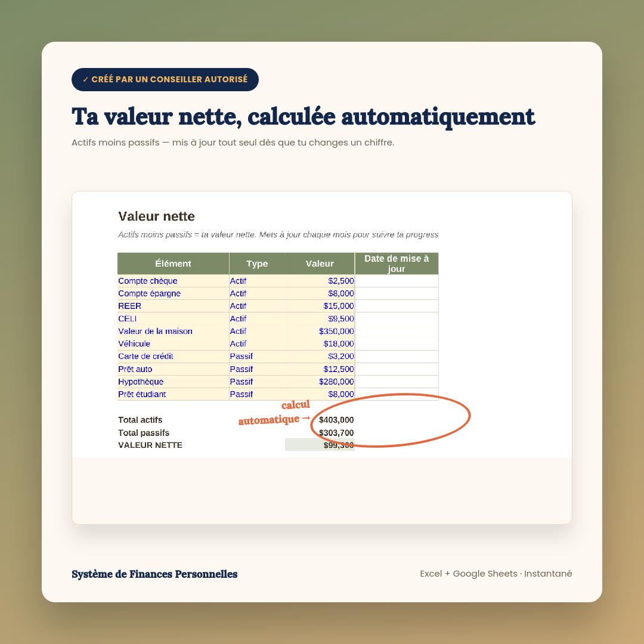Screen dimensions: 644x644
Task: Click the "Total actifs" label
Action: 140,420
